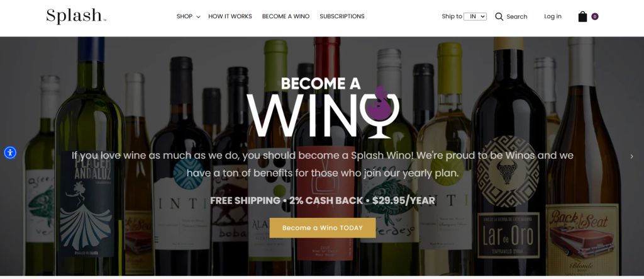Advance the banner with right arrow

pos(631,156)
